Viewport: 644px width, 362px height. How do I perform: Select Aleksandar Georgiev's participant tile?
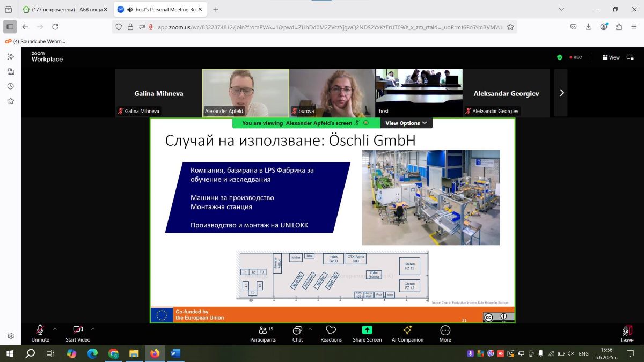point(506,93)
